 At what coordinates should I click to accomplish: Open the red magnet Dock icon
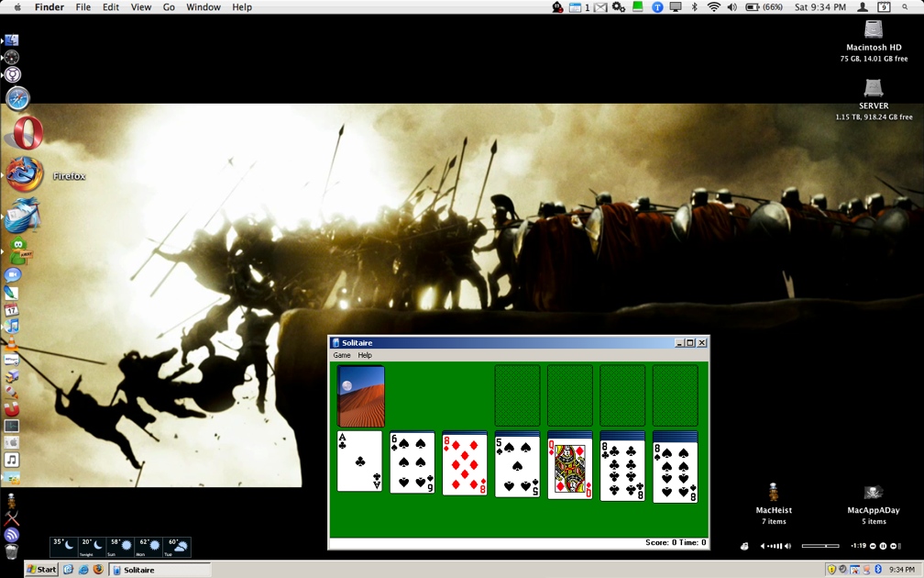[x=12, y=409]
